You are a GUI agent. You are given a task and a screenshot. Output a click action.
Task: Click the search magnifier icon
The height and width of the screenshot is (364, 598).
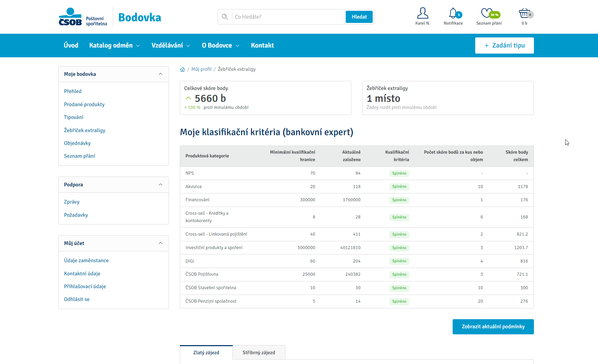225,17
